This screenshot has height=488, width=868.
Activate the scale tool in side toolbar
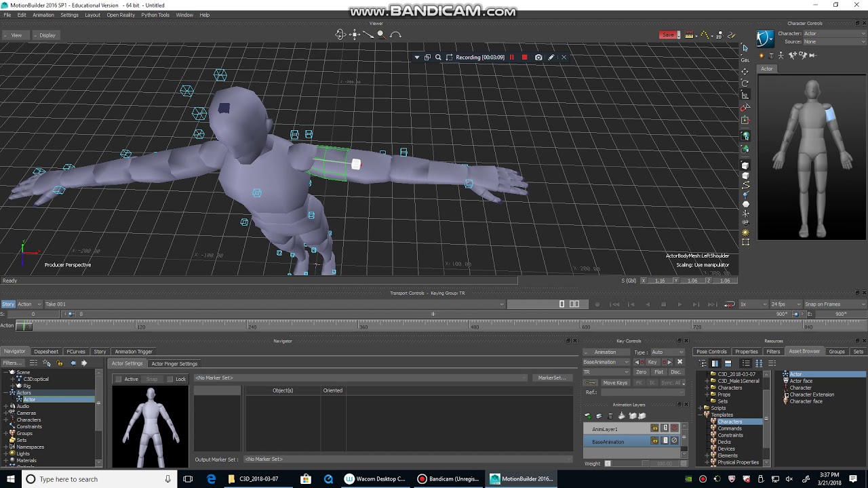(745, 96)
